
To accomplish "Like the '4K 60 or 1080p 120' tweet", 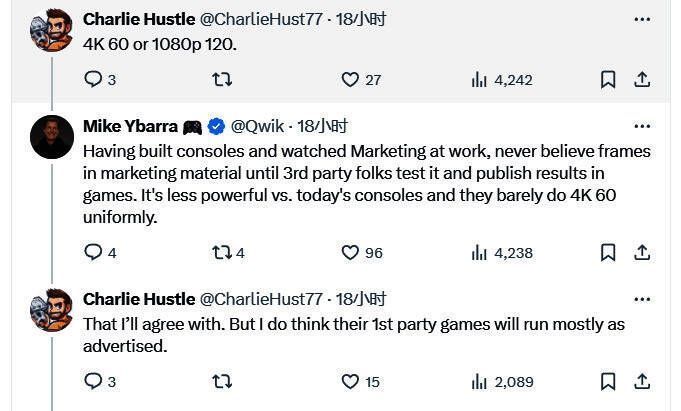I will point(350,79).
